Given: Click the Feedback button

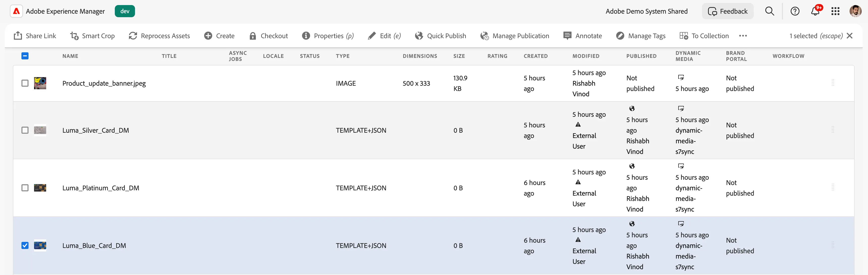Looking at the screenshot, I should 728,11.
